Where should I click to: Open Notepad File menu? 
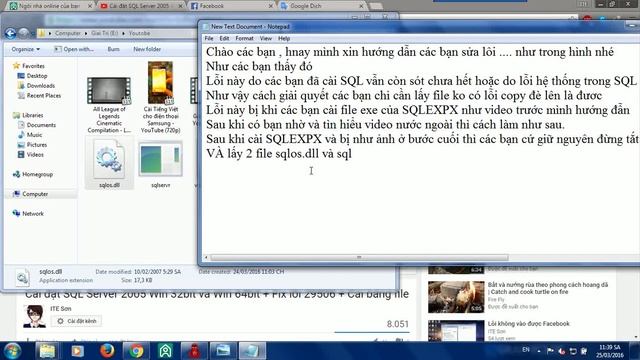click(x=209, y=38)
